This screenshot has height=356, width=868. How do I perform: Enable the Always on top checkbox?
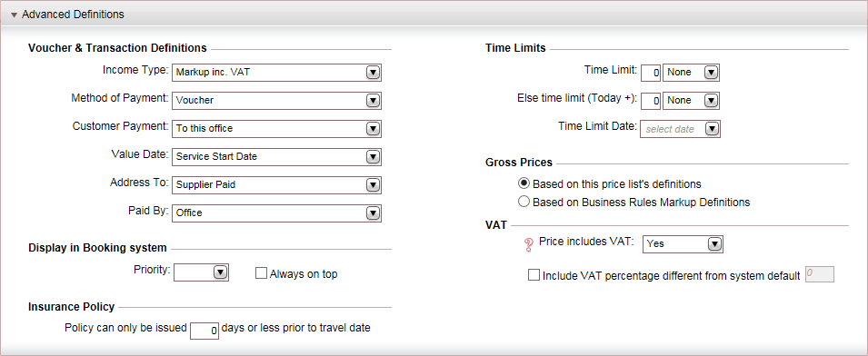pyautogui.click(x=261, y=273)
